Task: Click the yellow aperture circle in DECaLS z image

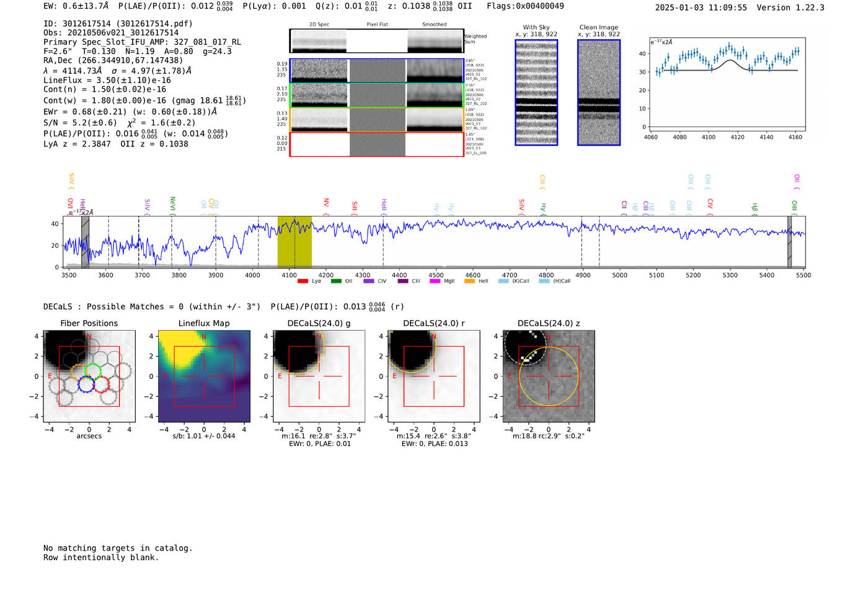Action: click(549, 376)
